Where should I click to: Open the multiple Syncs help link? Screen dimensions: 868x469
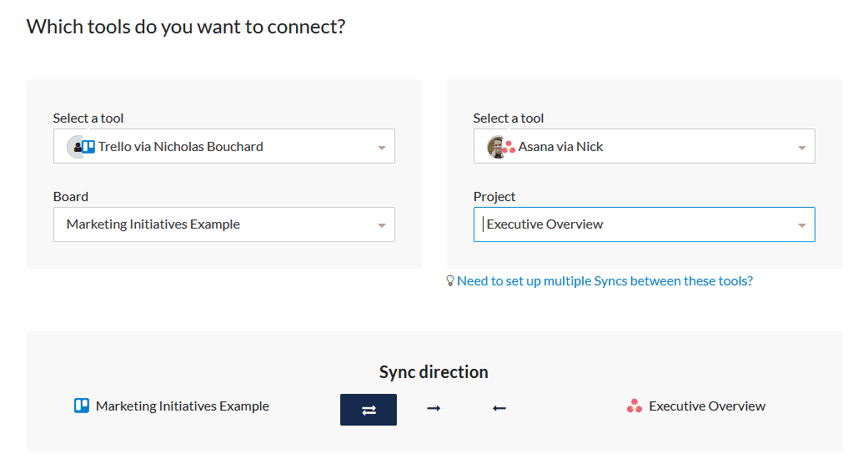tap(605, 280)
